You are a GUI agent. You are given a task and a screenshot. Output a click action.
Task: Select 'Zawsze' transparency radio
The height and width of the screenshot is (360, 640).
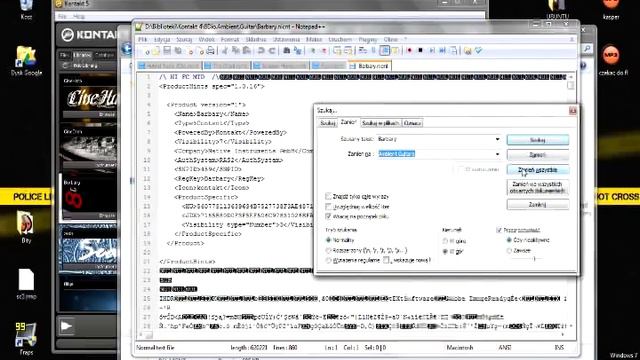[x=509, y=251]
